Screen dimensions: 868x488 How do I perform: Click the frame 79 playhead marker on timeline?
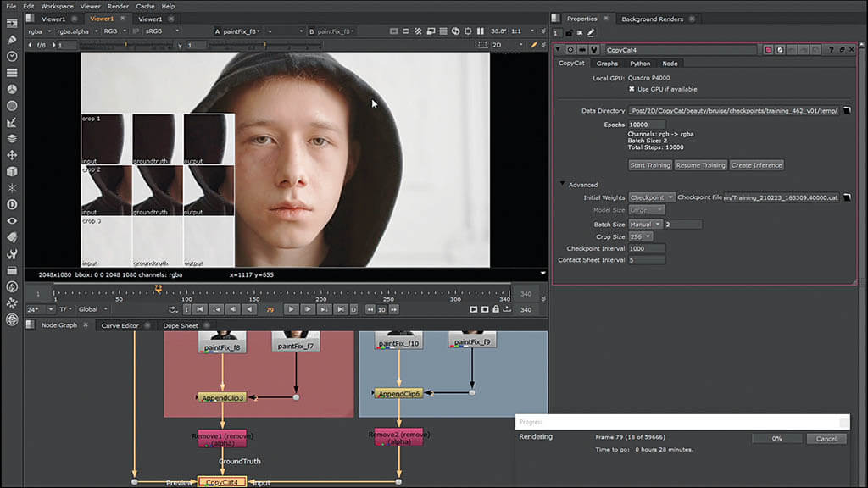(158, 290)
